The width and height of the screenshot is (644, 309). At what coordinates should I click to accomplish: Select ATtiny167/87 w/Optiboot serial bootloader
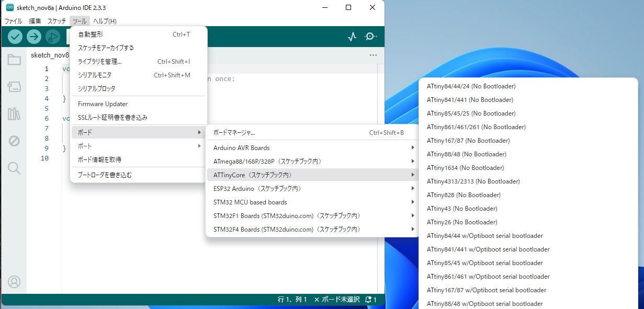528,290
